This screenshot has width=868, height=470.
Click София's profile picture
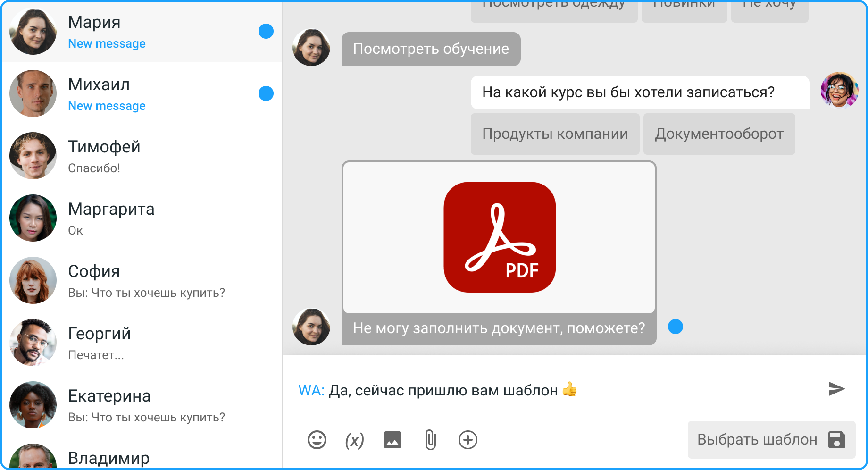click(x=33, y=280)
